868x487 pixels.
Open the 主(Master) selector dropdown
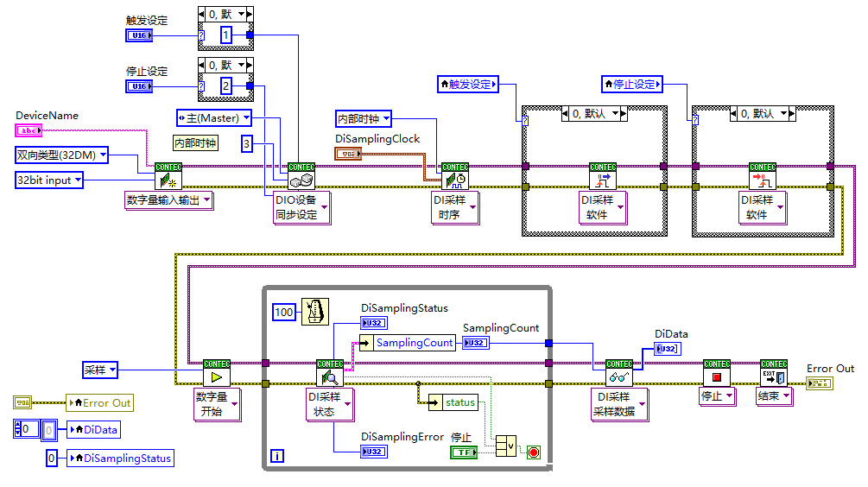[x=214, y=117]
